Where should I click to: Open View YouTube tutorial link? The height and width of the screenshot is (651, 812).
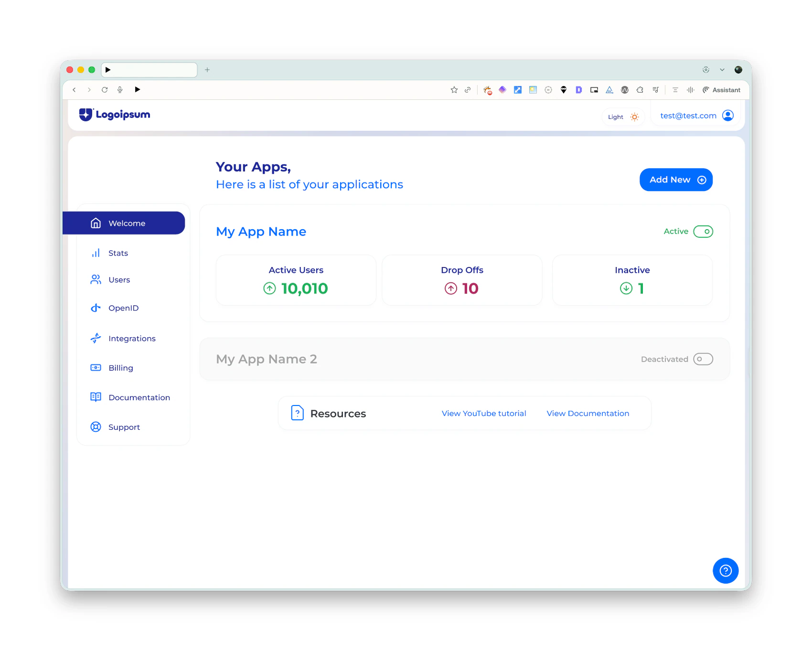484,414
